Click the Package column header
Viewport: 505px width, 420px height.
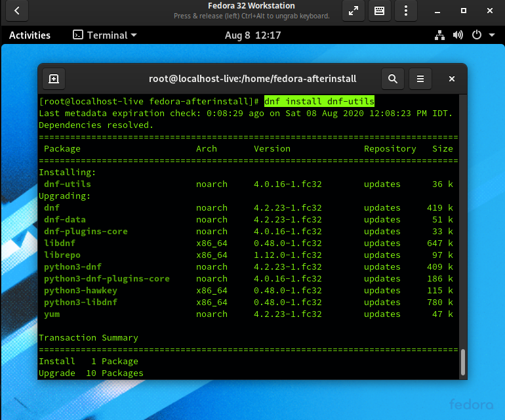(x=62, y=148)
